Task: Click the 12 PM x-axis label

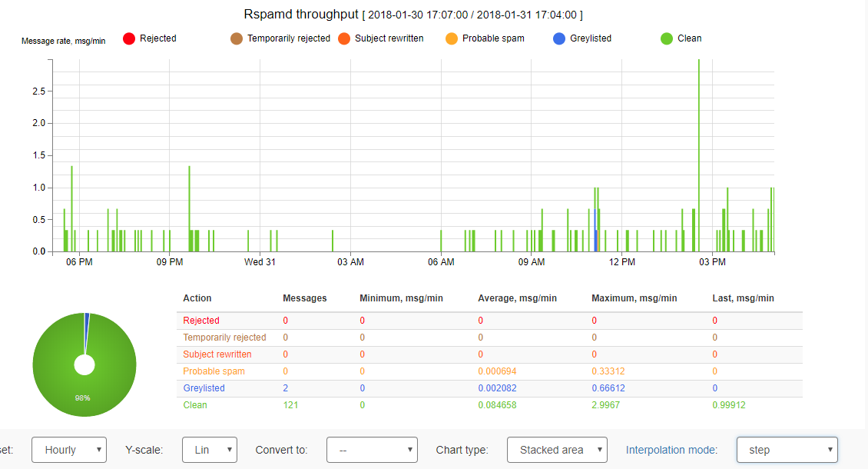Action: [621, 261]
